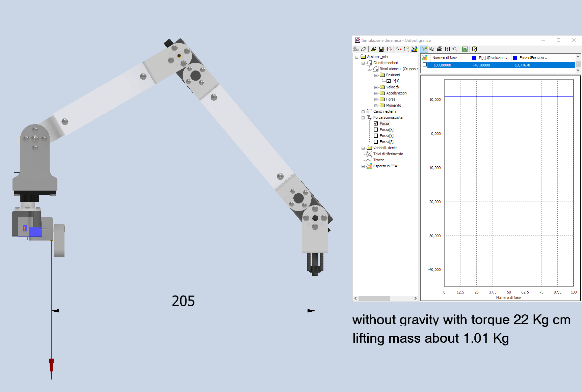Click the wavy curve with red dot icon
This screenshot has width=582, height=392.
(x=399, y=49)
